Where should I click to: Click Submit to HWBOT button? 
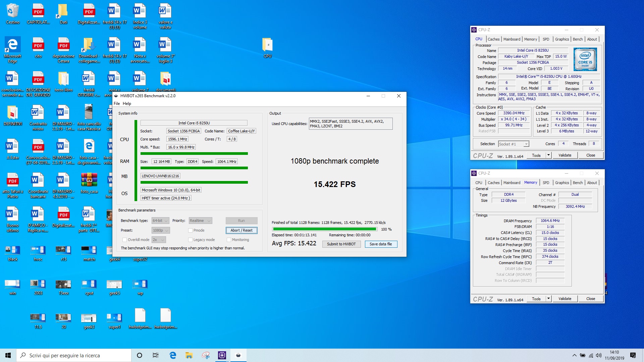click(x=341, y=244)
